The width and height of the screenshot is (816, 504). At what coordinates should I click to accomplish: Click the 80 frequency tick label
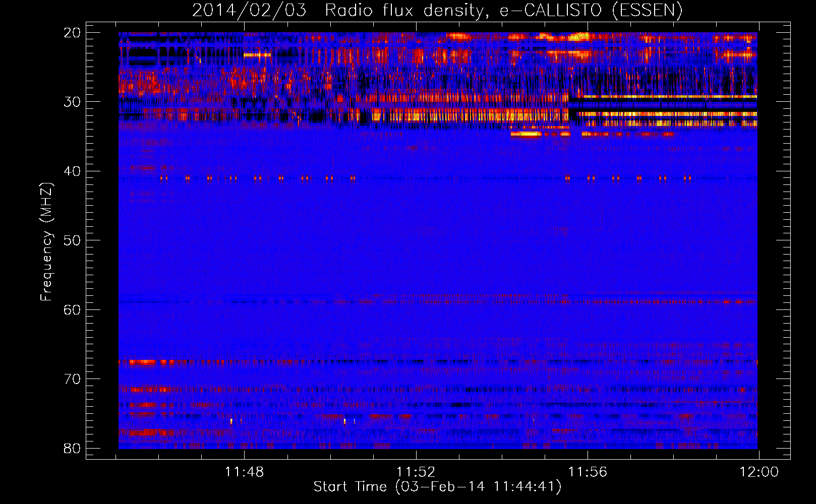72,448
